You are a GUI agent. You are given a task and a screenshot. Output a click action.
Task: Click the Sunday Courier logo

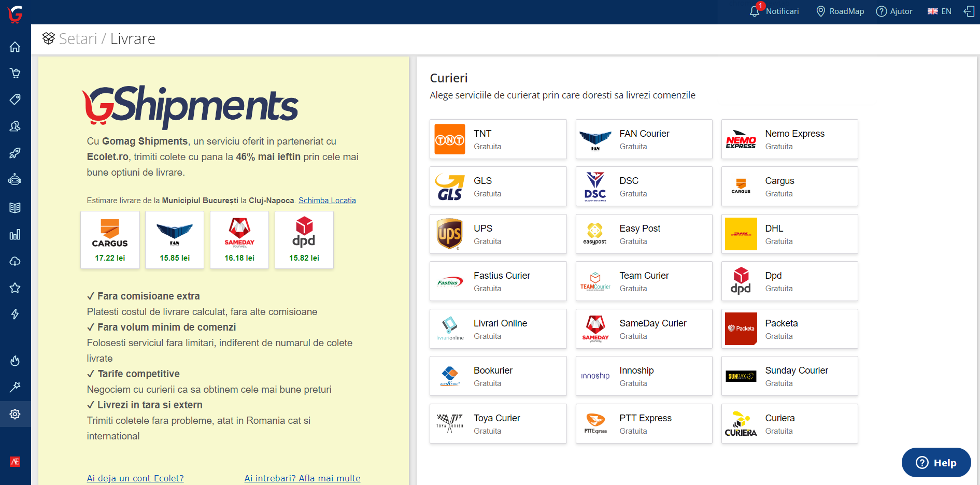pos(741,376)
